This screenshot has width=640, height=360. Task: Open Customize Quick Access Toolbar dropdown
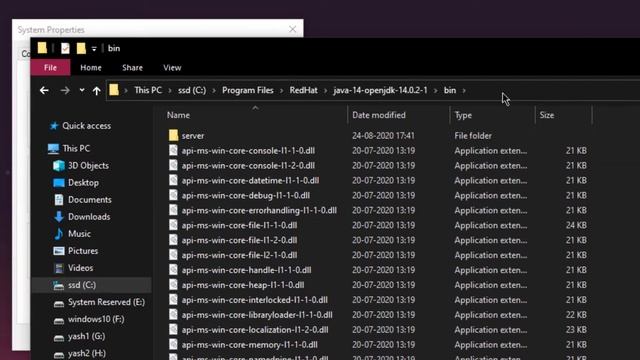pyautogui.click(x=94, y=49)
